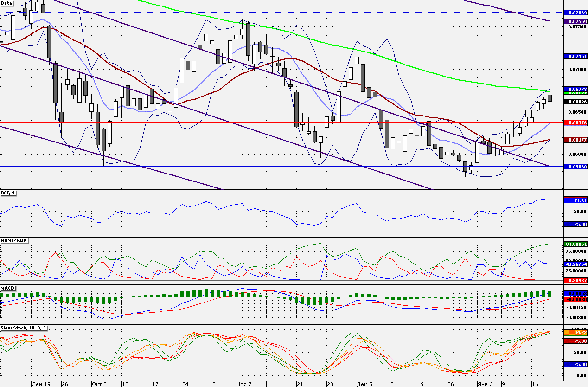Select the purple 0.07569 price tag

[575, 21]
